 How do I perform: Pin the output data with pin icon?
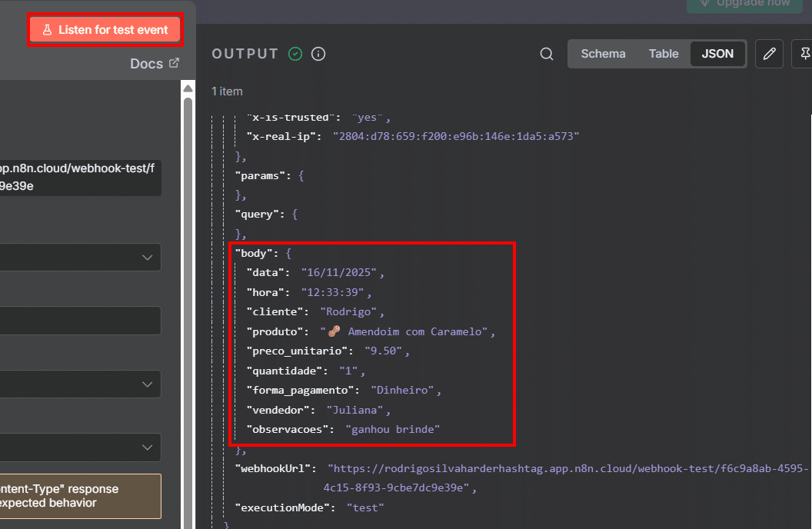tap(804, 54)
